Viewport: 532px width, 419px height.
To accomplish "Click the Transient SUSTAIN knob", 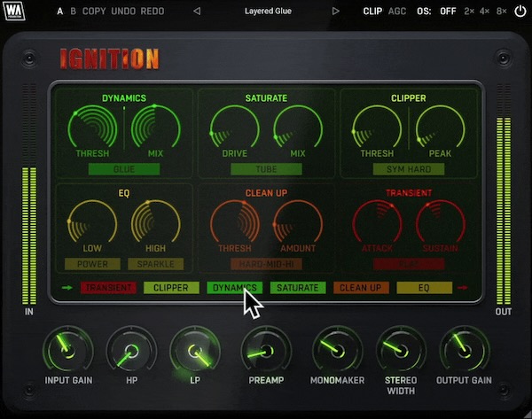I will (x=440, y=223).
